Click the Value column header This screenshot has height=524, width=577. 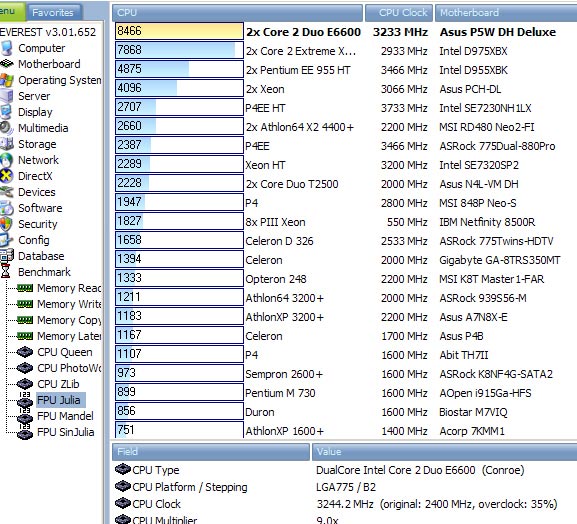click(445, 452)
